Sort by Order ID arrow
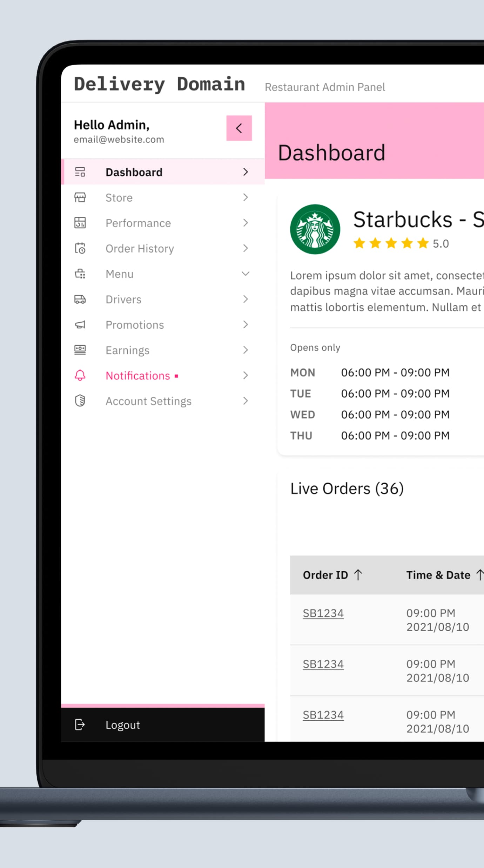484x868 pixels. [x=358, y=575]
